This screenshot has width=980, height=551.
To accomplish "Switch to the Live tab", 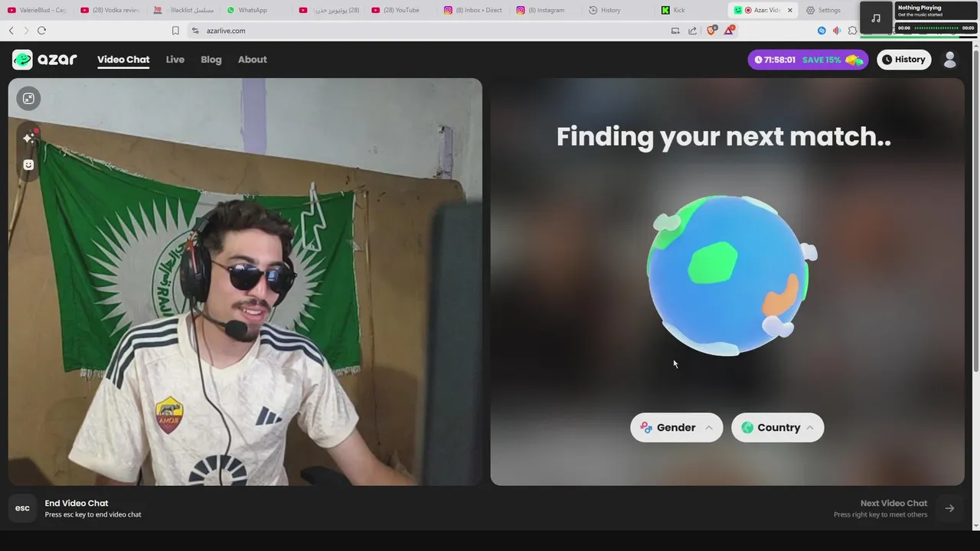I will tap(175, 60).
